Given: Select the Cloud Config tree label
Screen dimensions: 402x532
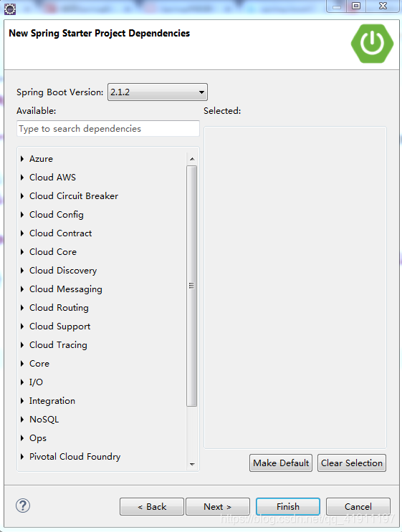Looking at the screenshot, I should tap(57, 215).
